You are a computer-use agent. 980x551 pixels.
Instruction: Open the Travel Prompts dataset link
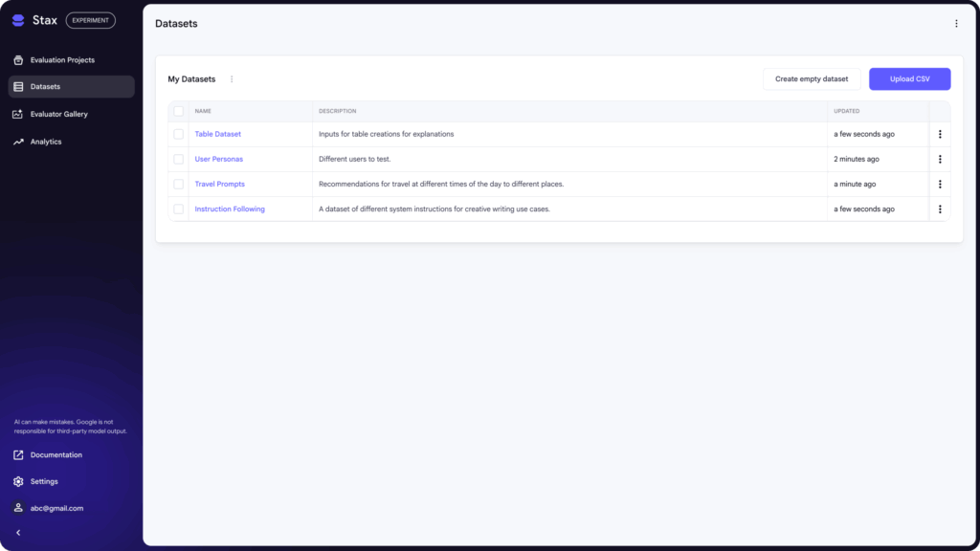click(219, 185)
